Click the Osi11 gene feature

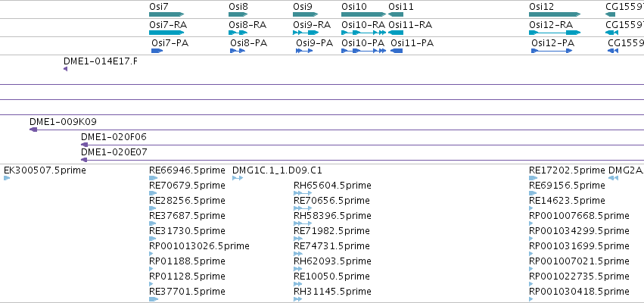pos(396,14)
